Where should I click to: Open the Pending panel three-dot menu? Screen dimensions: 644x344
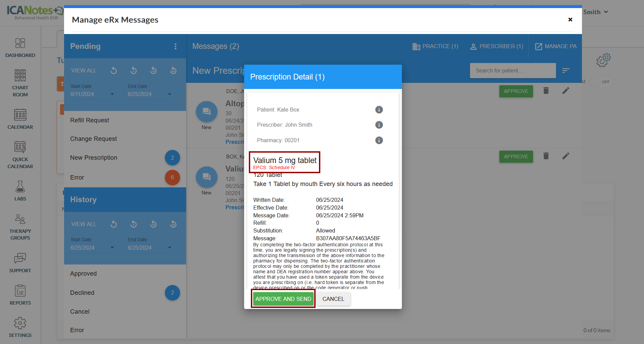click(175, 46)
